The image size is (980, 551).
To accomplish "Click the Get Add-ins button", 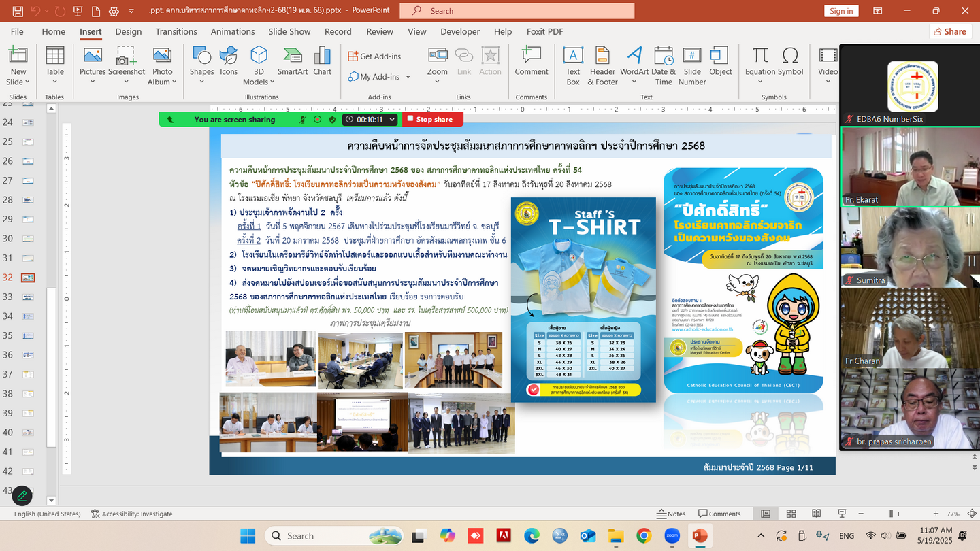I will (x=374, y=56).
